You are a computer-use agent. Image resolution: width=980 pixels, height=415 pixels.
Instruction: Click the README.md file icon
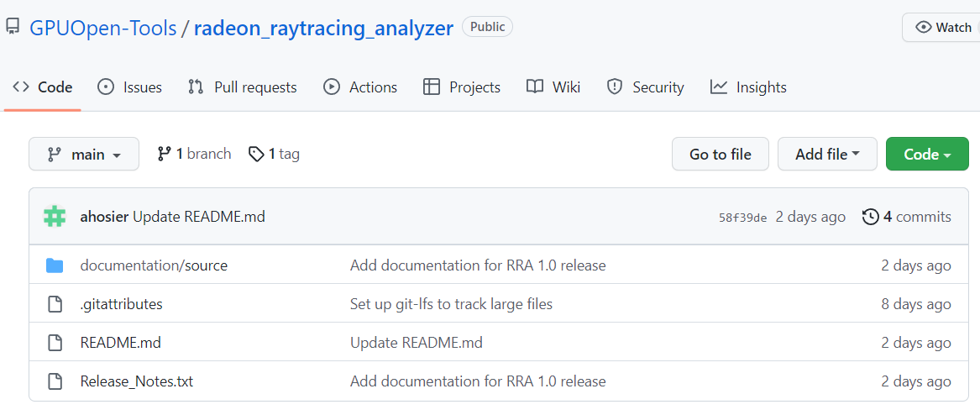(x=55, y=343)
